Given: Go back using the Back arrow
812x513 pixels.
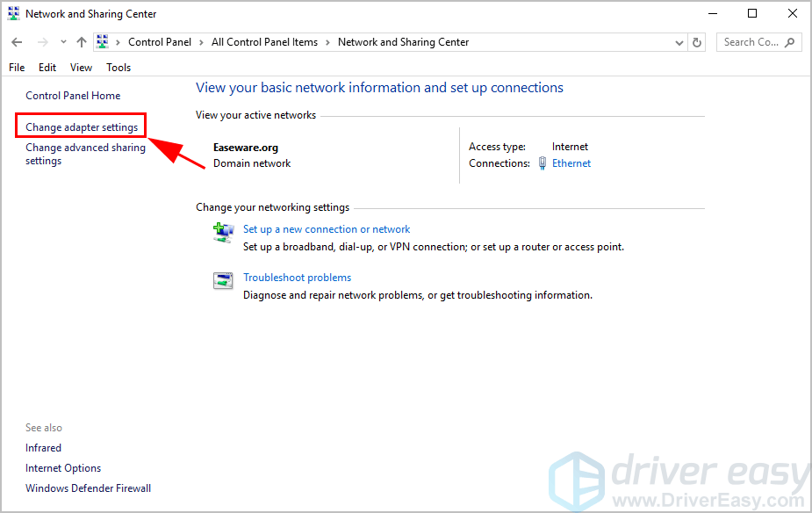Looking at the screenshot, I should pyautogui.click(x=17, y=42).
